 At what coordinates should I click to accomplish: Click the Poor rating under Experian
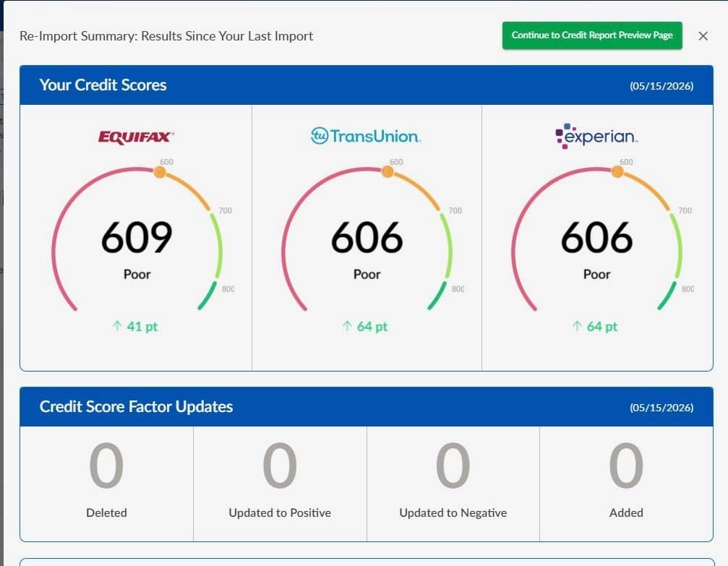(x=596, y=275)
